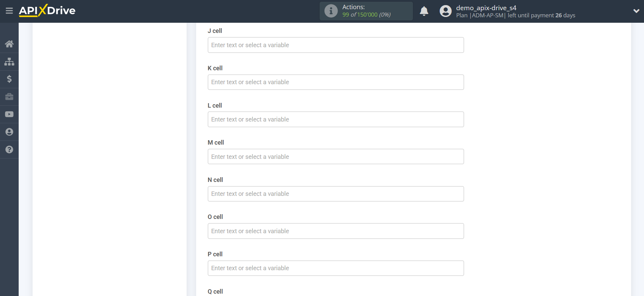This screenshot has height=296, width=644.
Task: Open the hamburger navigation menu
Action: point(9,11)
